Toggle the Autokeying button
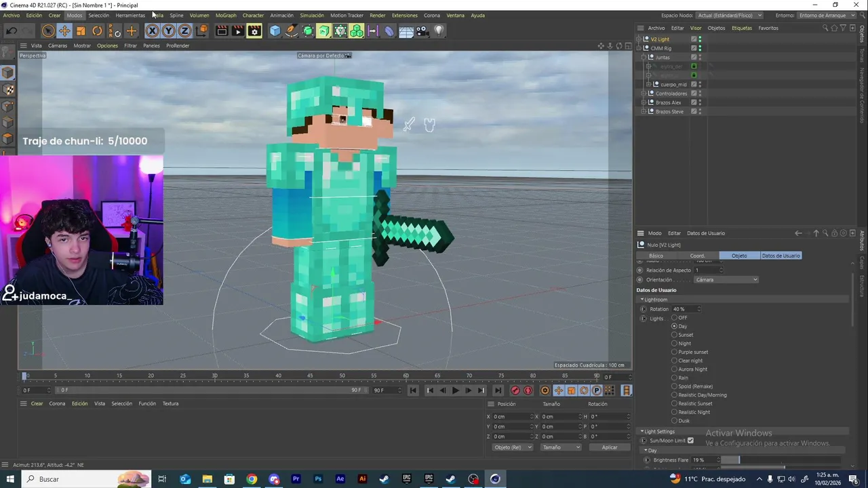868x488 pixels. 528,390
